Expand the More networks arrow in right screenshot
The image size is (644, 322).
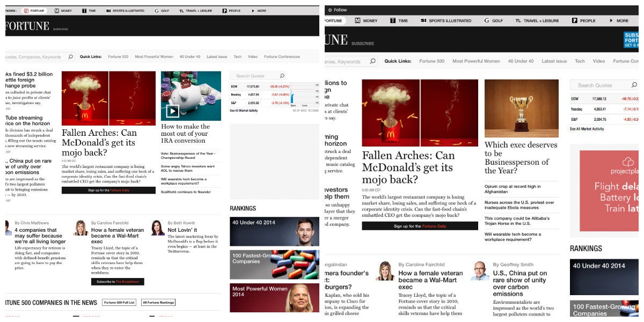(611, 20)
